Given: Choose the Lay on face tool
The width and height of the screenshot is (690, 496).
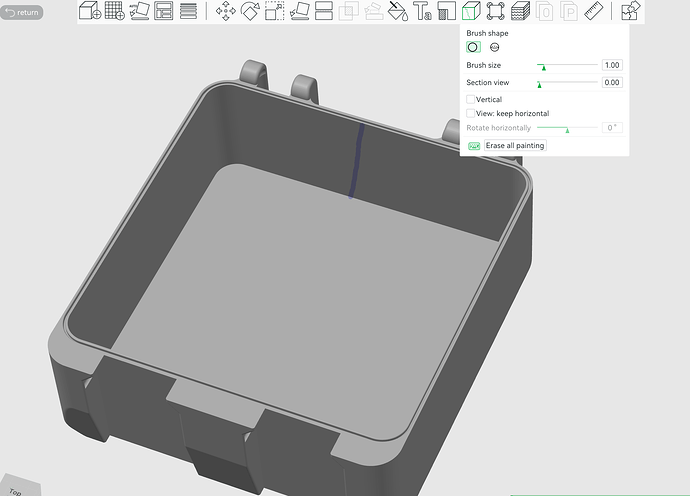Looking at the screenshot, I should 300,11.
